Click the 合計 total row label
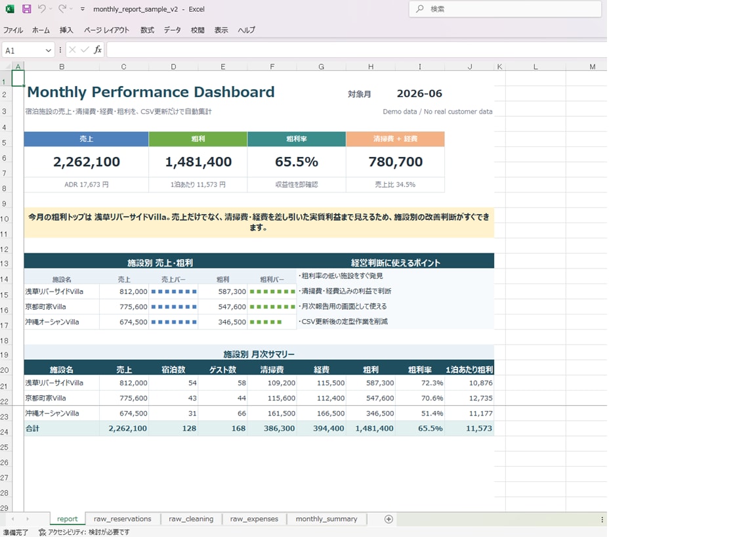The height and width of the screenshot is (537, 756). click(32, 429)
